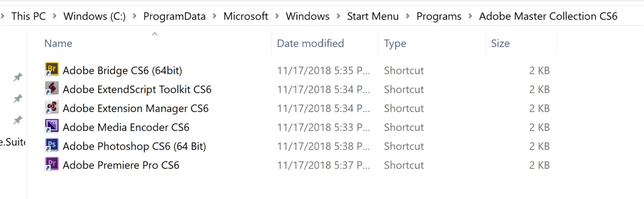Navigate to ProgramData in the breadcrumb
This screenshot has height=199, width=644.
pos(174,16)
